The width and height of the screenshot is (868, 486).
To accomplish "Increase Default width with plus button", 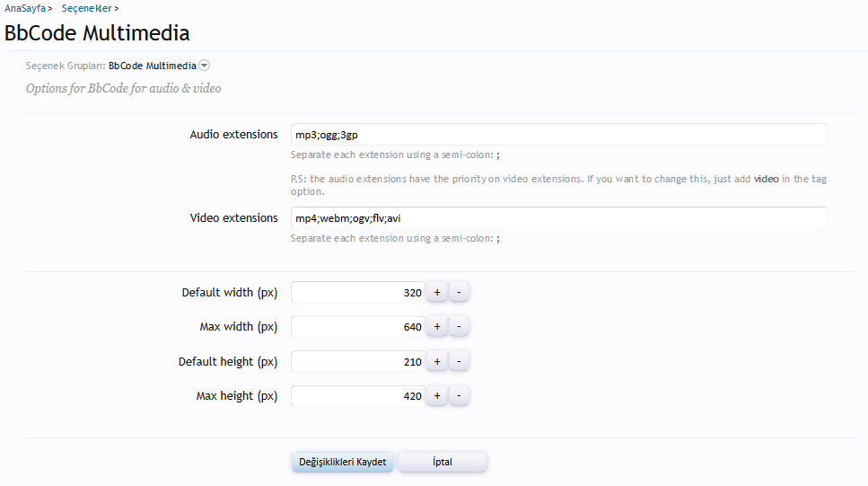I will click(437, 293).
